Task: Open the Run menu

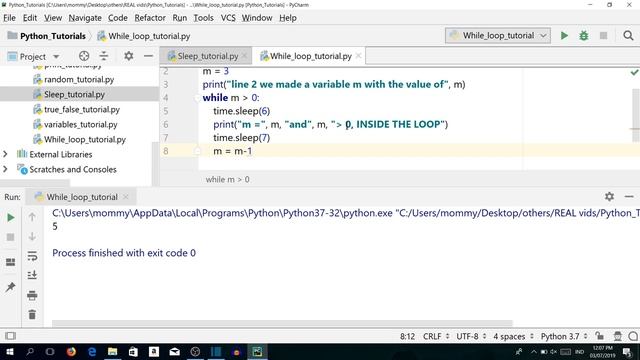Action: pos(180,18)
